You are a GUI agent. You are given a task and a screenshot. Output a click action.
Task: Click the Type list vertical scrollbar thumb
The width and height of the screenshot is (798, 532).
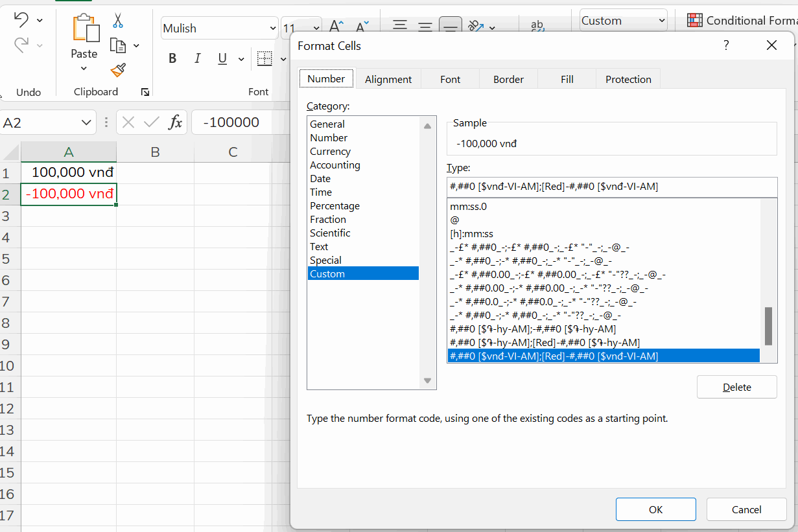tap(769, 326)
